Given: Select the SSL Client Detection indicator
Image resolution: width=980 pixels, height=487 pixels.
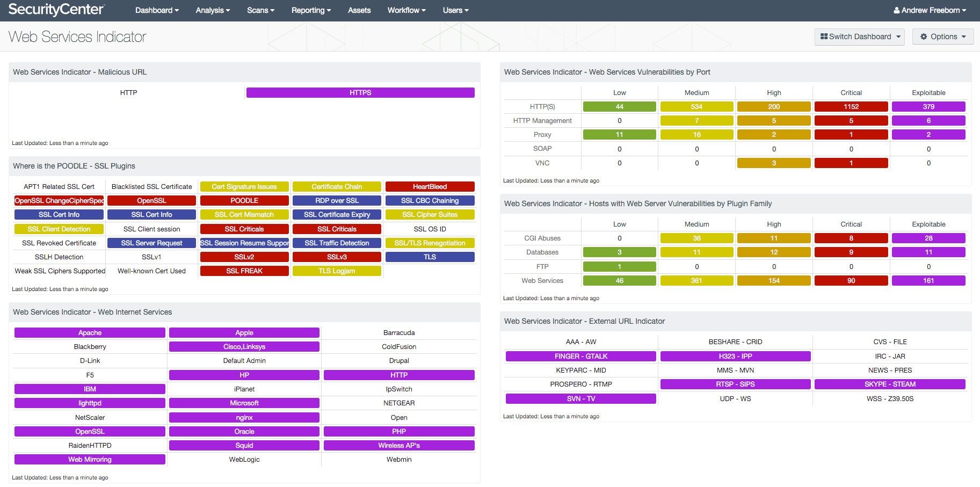Looking at the screenshot, I should 59,229.
